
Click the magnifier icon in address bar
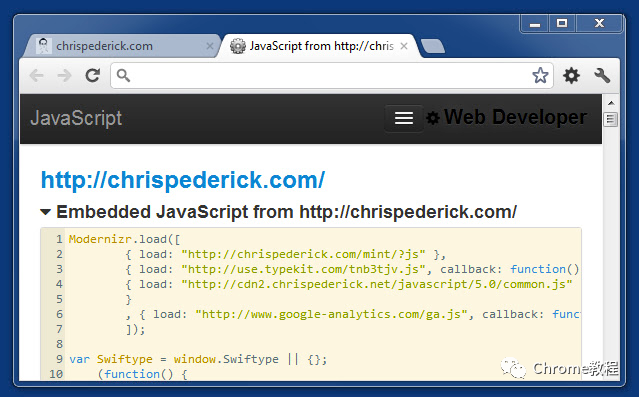[x=123, y=75]
